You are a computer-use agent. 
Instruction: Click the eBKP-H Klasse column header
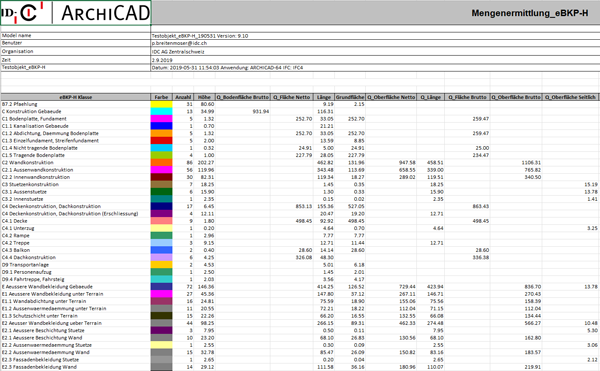click(x=75, y=97)
